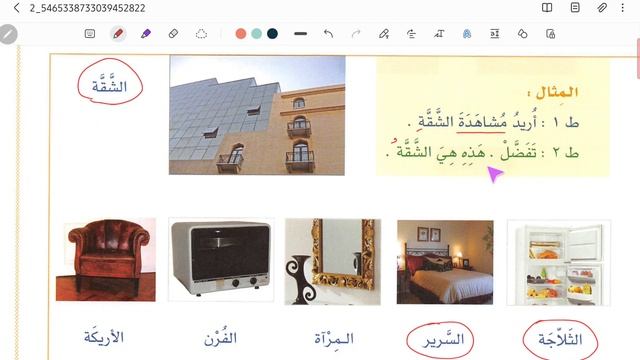Tap the blue AI assist icon
The width and height of the screenshot is (640, 360).
pyautogui.click(x=467, y=34)
